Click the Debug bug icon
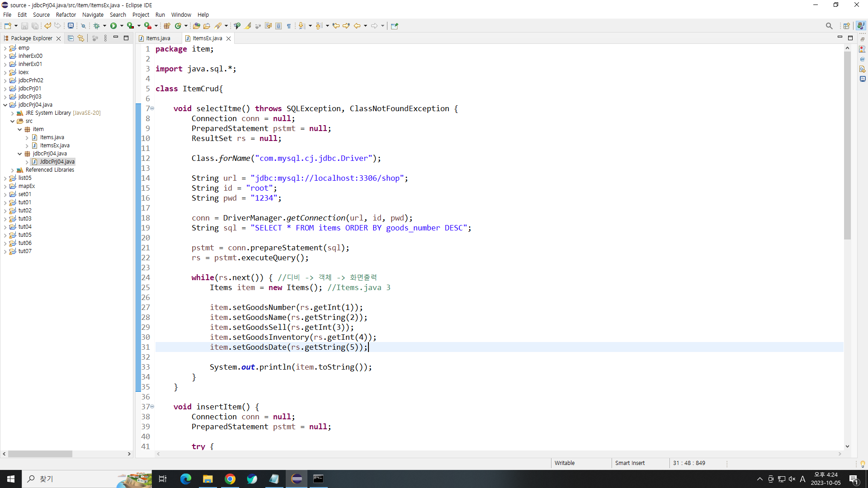The height and width of the screenshot is (488, 868). tap(96, 26)
